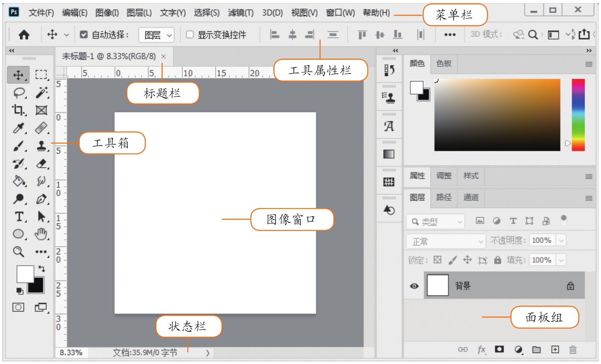Image resolution: width=601 pixels, height=364 pixels.
Task: Select the Brush tool
Action: 19,146
